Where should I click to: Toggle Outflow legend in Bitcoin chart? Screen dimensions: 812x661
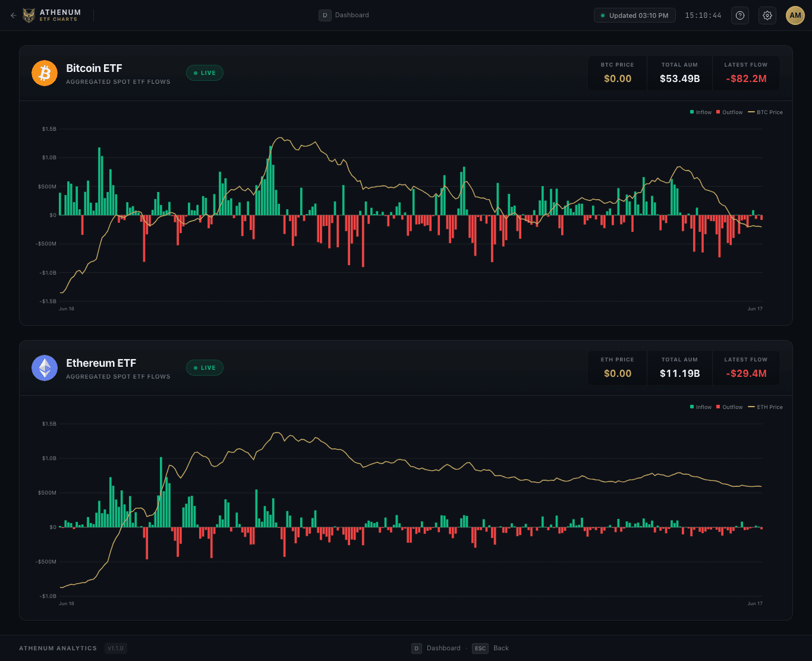pyautogui.click(x=729, y=112)
